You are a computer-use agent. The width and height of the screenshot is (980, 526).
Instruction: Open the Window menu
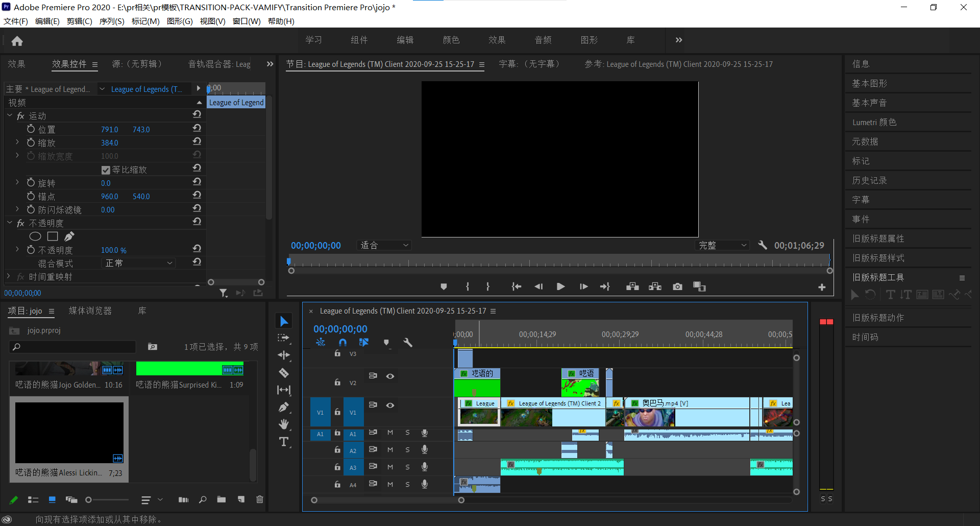(247, 21)
